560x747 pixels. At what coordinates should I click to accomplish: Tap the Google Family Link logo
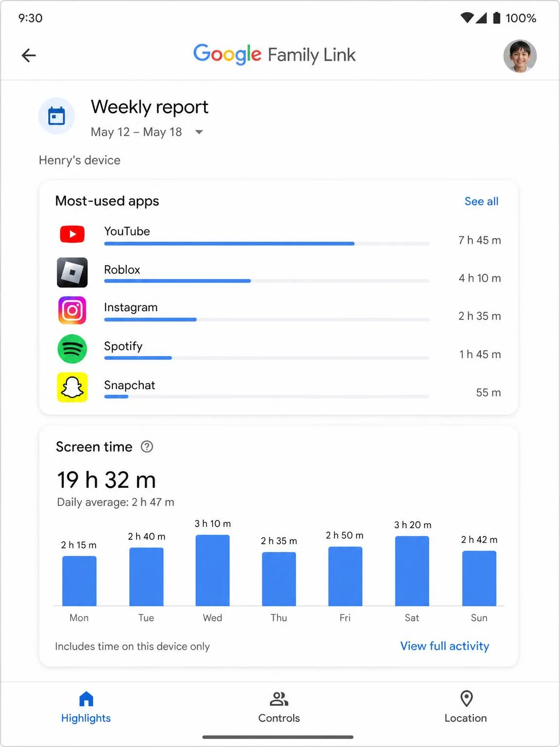tap(275, 54)
